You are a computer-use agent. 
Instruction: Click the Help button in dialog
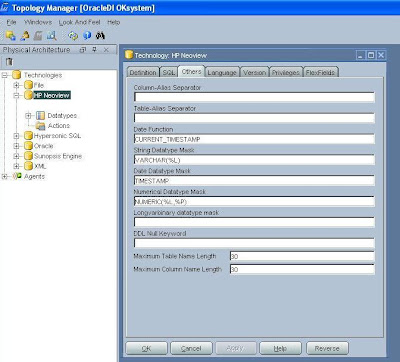pos(280,348)
